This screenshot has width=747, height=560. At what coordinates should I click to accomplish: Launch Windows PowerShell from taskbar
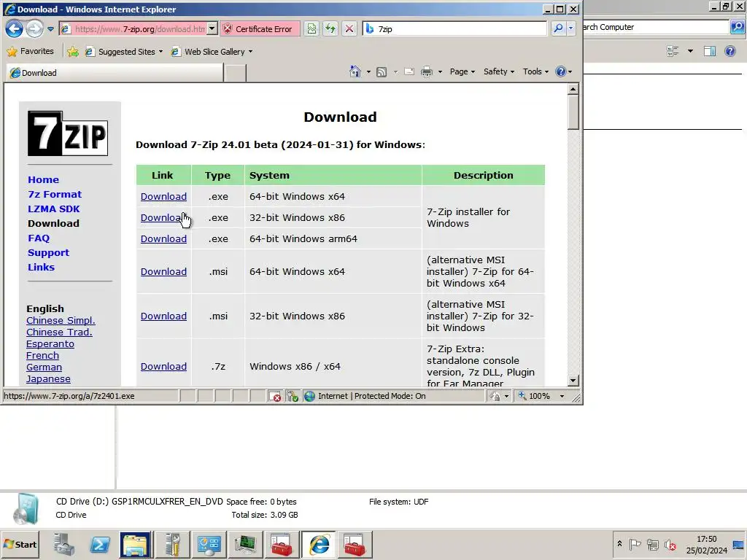[99, 544]
